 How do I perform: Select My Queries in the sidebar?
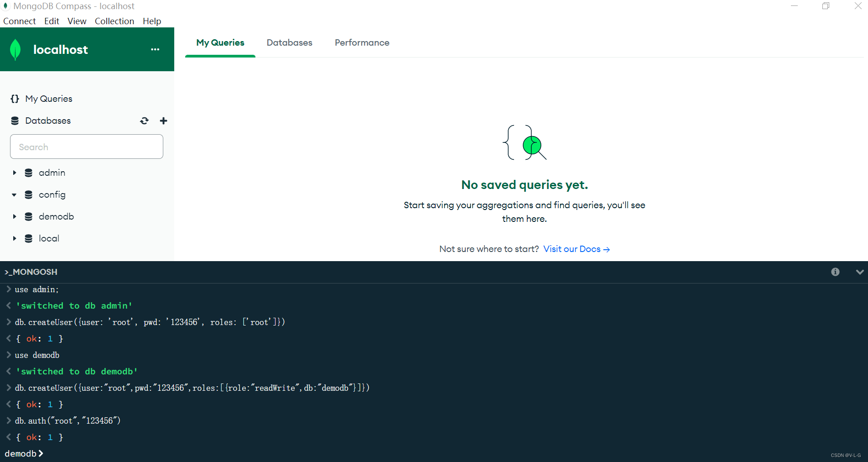49,99
